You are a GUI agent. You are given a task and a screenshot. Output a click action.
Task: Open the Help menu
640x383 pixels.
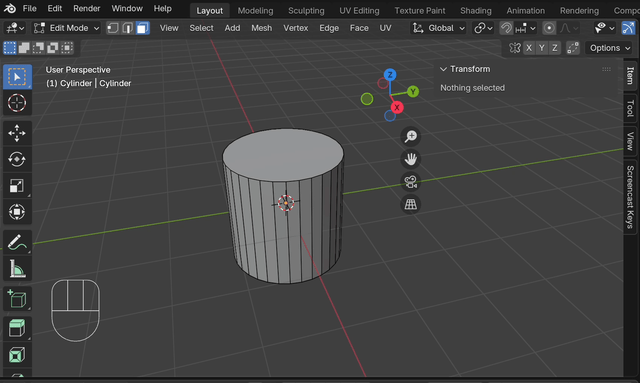click(162, 9)
